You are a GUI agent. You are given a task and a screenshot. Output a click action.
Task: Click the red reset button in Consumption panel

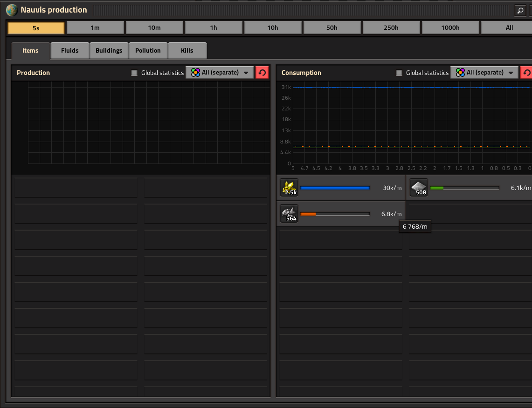[526, 73]
